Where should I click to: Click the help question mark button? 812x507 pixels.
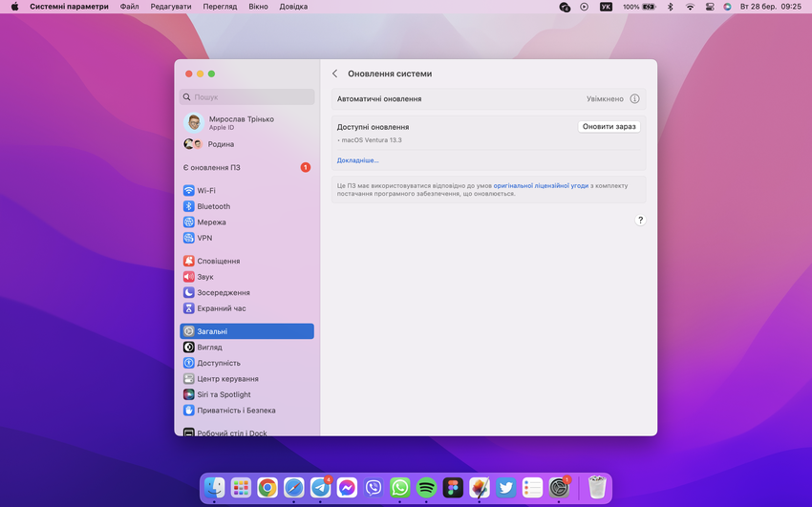(640, 220)
